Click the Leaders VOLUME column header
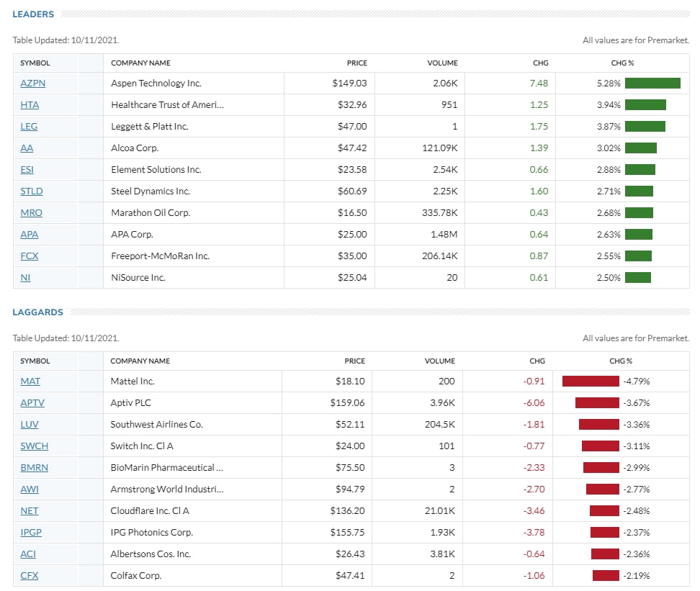The image size is (700, 591). pyautogui.click(x=442, y=63)
